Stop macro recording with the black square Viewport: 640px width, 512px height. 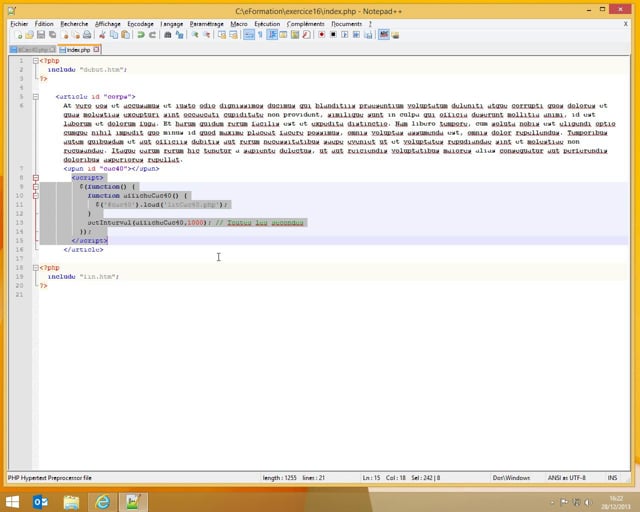[x=333, y=35]
